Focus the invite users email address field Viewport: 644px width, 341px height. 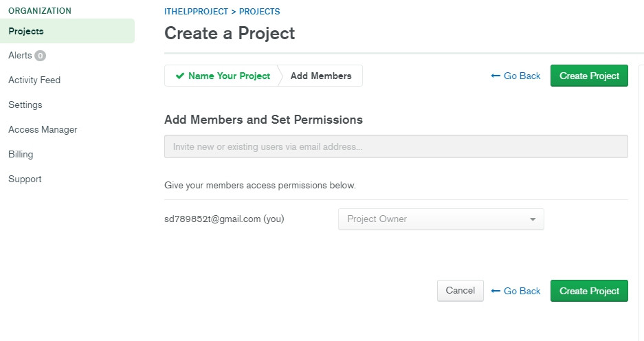click(396, 146)
